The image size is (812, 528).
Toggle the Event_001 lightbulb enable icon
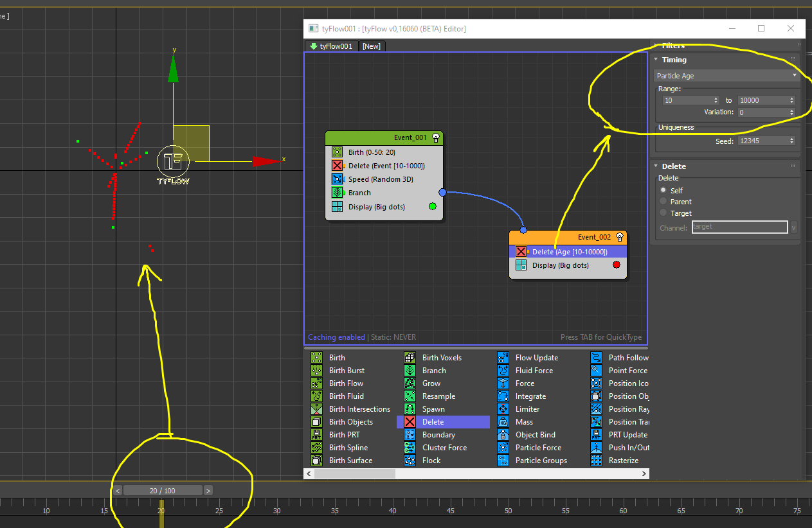436,138
